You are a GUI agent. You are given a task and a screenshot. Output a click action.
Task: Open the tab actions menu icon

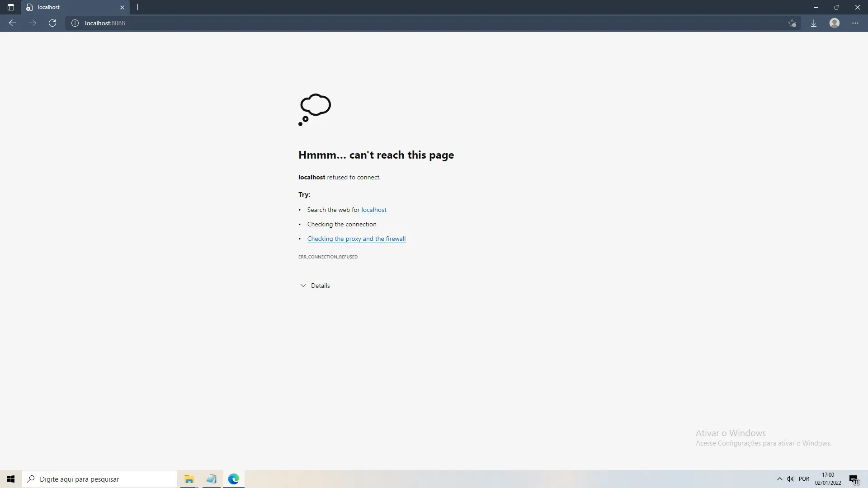(x=11, y=7)
